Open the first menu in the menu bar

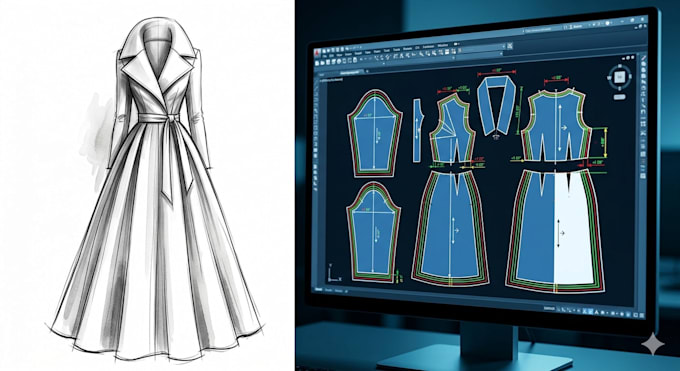click(324, 56)
